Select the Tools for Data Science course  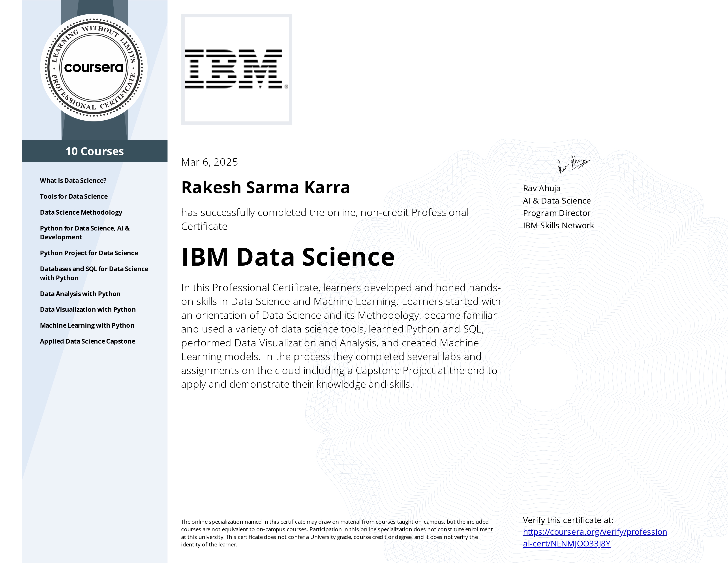pyautogui.click(x=74, y=196)
